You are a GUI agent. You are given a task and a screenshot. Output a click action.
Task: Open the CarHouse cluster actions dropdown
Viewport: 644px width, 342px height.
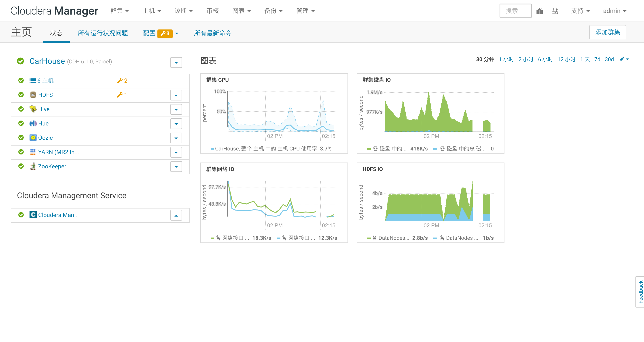point(176,63)
